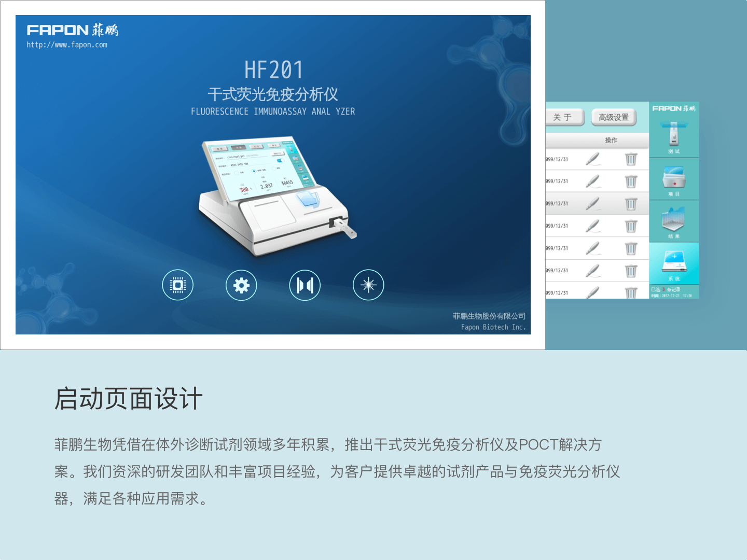Click the FAPON logo atop the teal sidebar
The width and height of the screenshot is (747, 560).
(674, 108)
